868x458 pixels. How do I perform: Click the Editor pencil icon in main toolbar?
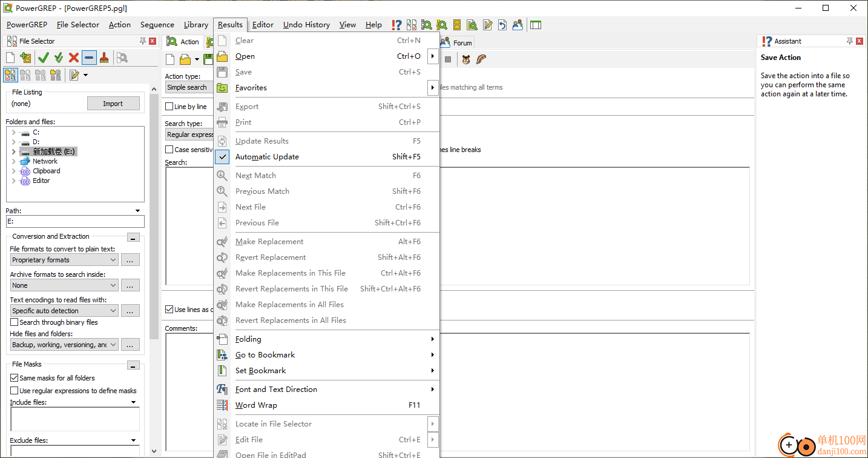point(487,25)
